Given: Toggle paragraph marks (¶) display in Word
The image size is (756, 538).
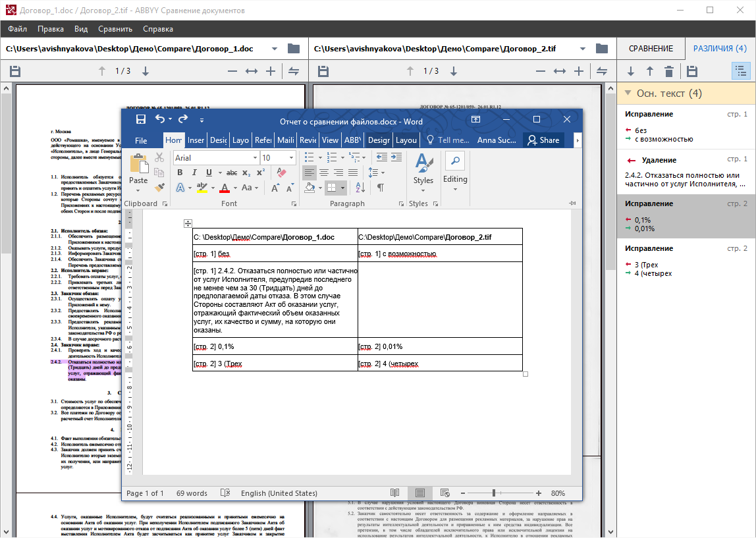Looking at the screenshot, I should click(380, 188).
